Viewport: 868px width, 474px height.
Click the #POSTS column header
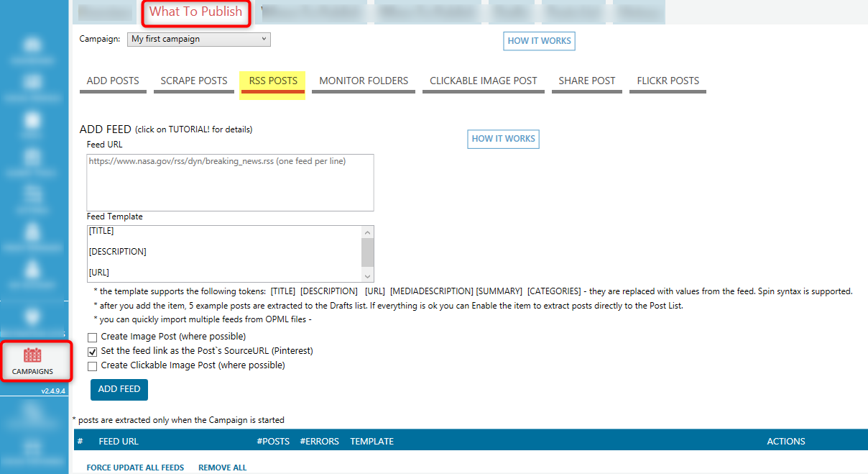[273, 441]
